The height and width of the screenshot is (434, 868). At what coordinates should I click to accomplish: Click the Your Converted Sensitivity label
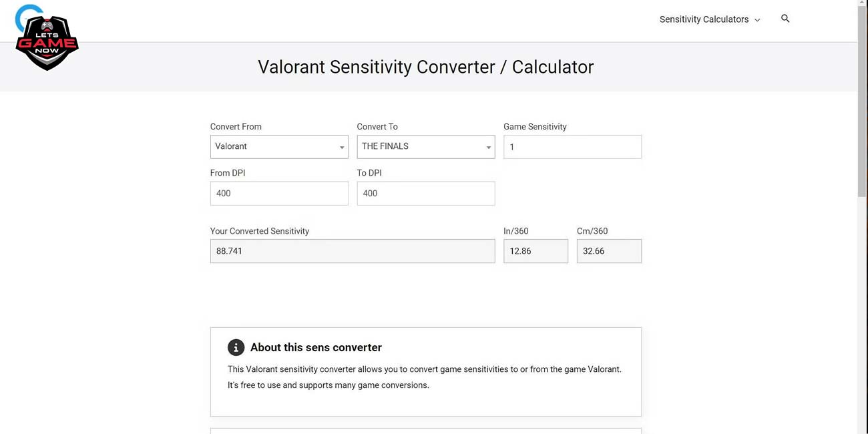pos(260,231)
